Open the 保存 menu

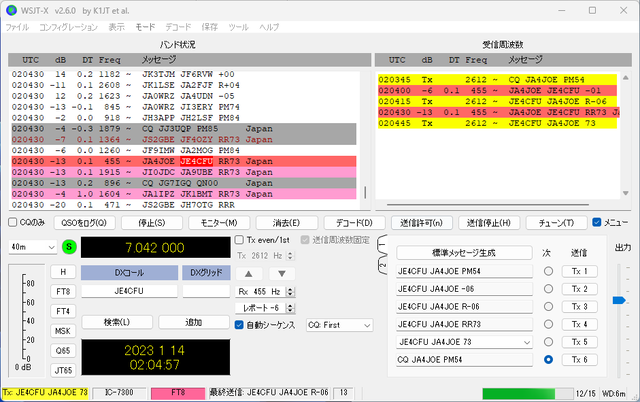point(210,27)
